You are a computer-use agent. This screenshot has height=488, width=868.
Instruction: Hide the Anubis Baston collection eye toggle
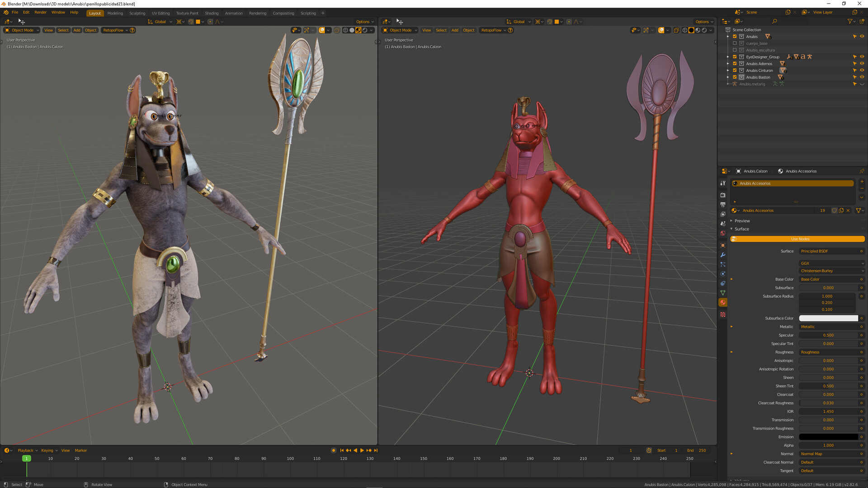(862, 77)
